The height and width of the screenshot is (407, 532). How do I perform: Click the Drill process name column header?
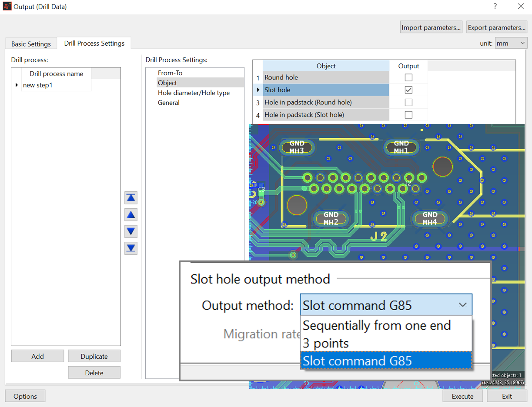[x=57, y=73]
